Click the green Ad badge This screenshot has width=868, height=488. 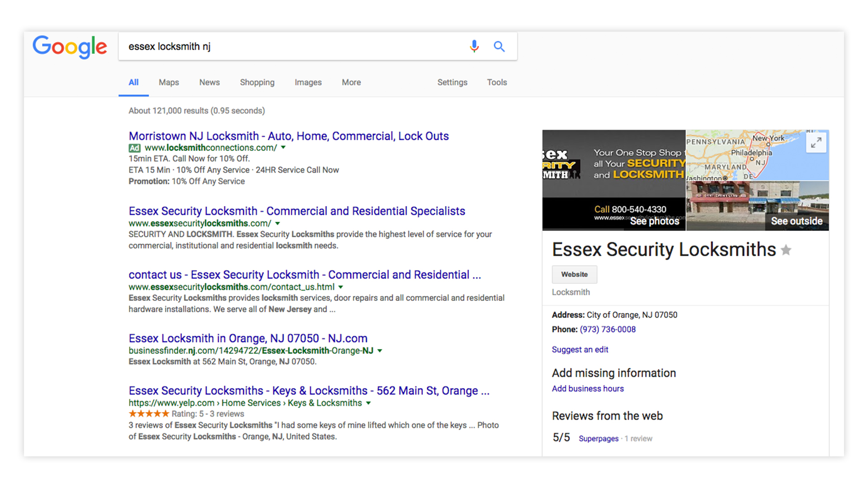[134, 148]
